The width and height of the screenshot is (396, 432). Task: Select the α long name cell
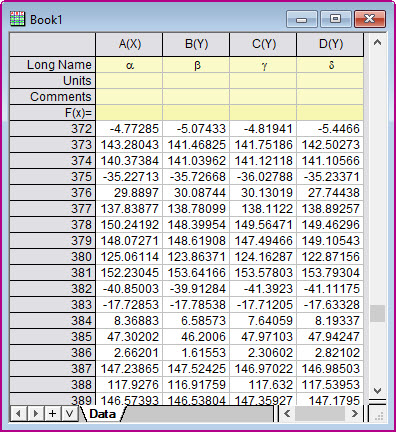click(129, 65)
